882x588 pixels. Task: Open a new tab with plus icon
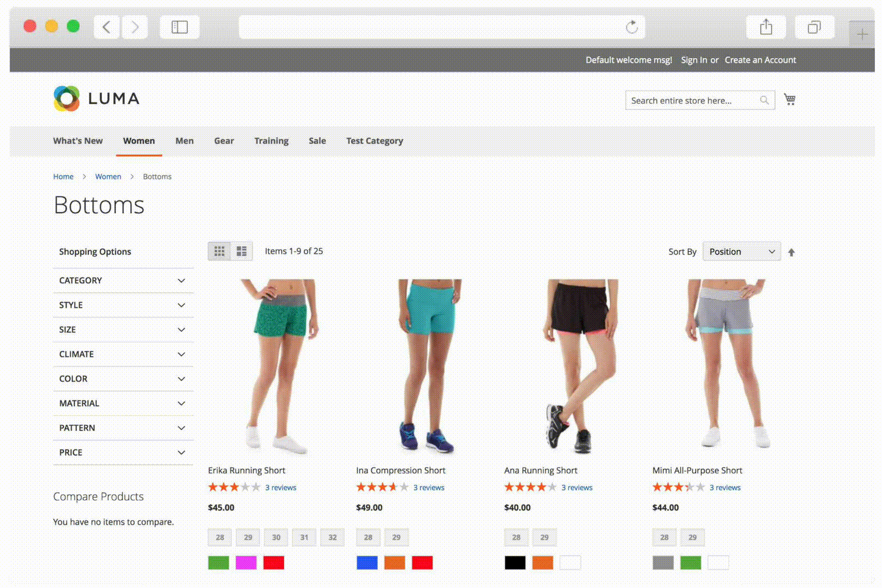(x=862, y=34)
